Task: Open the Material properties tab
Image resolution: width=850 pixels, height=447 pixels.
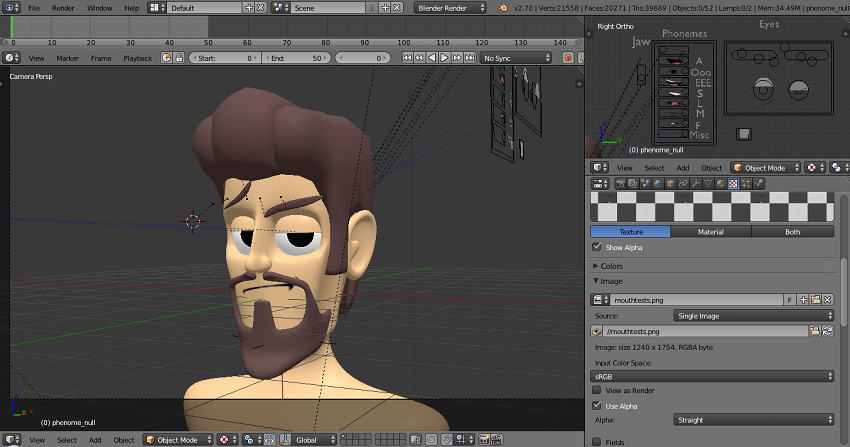Action: pyautogui.click(x=720, y=184)
